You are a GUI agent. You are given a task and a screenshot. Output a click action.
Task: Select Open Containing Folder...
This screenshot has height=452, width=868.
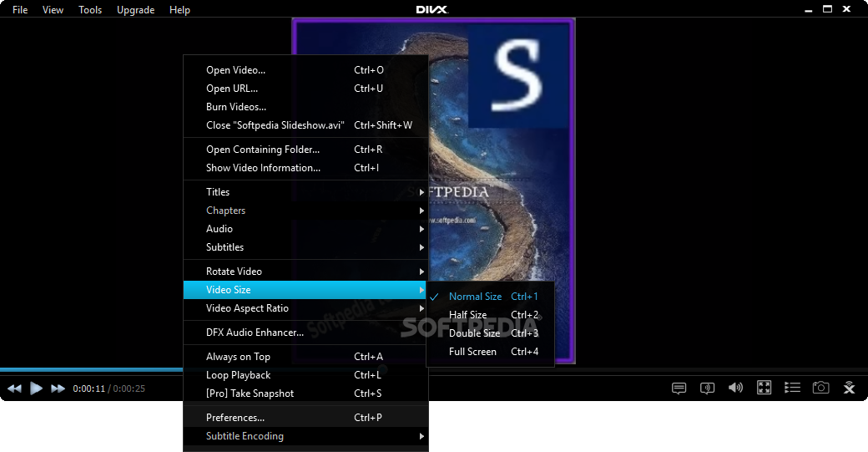coord(305,150)
